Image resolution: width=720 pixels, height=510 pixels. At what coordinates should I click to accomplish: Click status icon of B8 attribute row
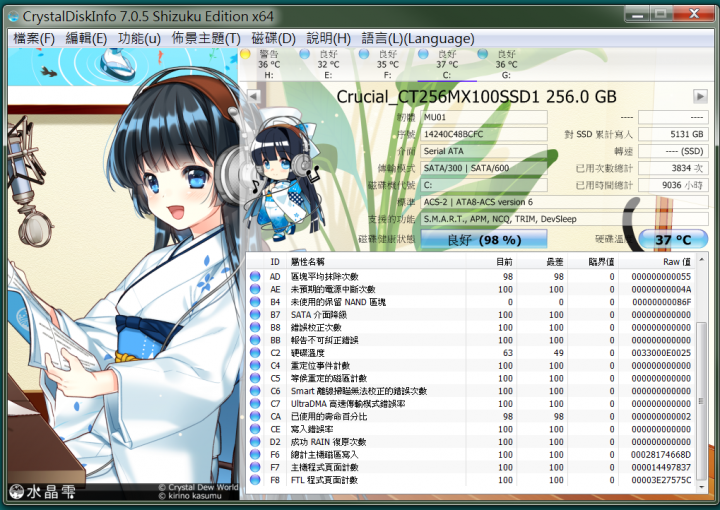pyautogui.click(x=255, y=327)
